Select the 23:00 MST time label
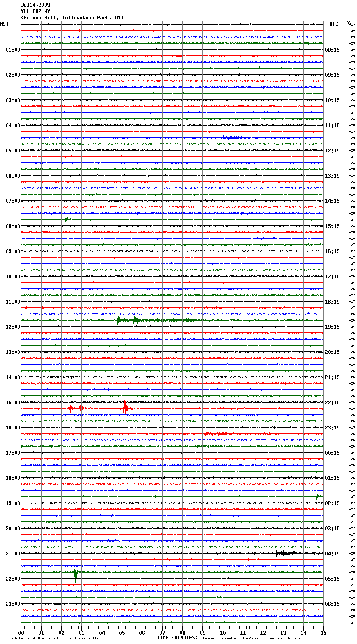 pyautogui.click(x=13, y=604)
